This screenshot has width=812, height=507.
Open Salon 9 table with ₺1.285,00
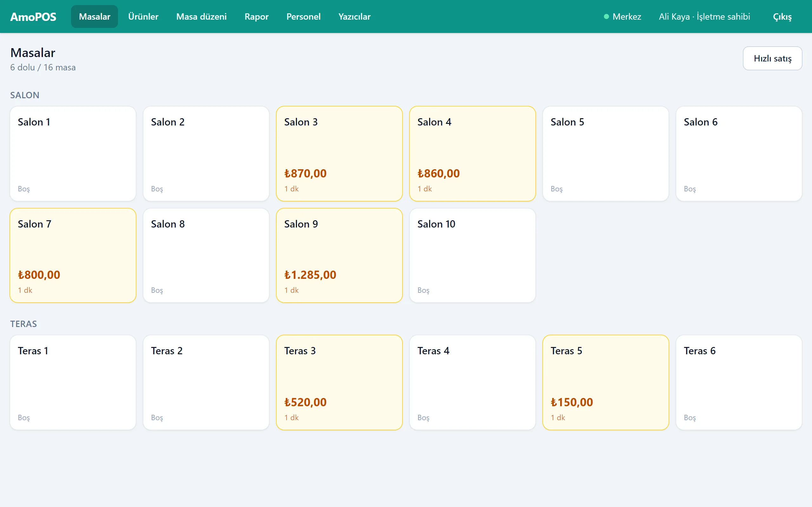coord(339,255)
